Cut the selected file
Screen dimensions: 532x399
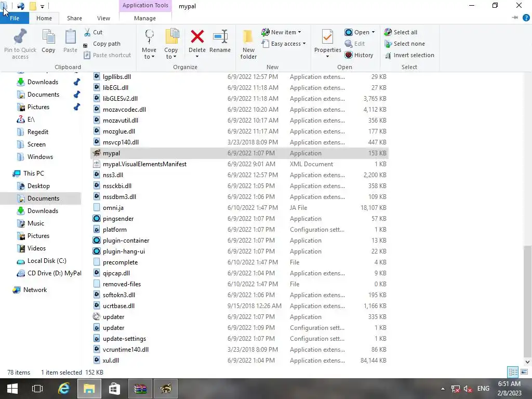tap(94, 32)
